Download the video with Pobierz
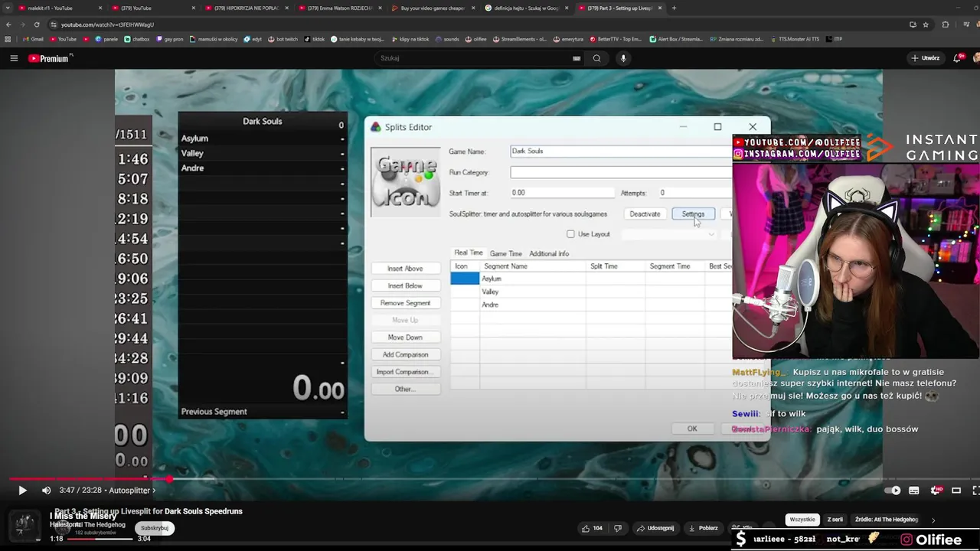980x551 pixels. pos(703,528)
